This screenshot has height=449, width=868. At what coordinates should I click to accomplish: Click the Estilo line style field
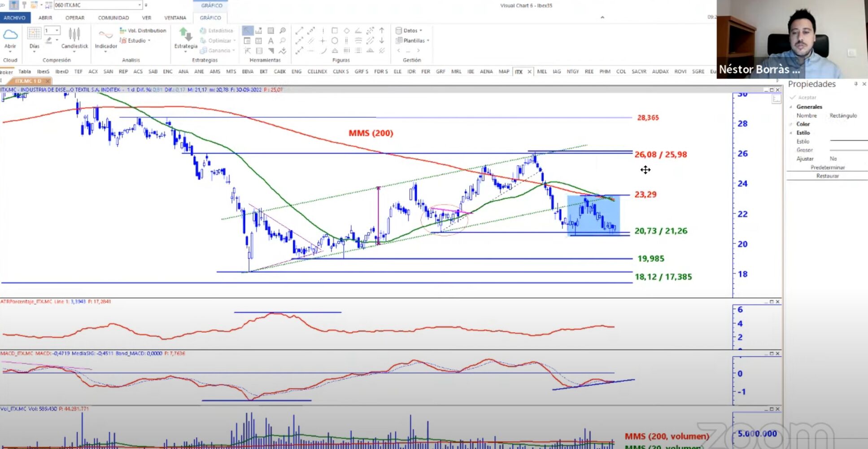point(848,141)
